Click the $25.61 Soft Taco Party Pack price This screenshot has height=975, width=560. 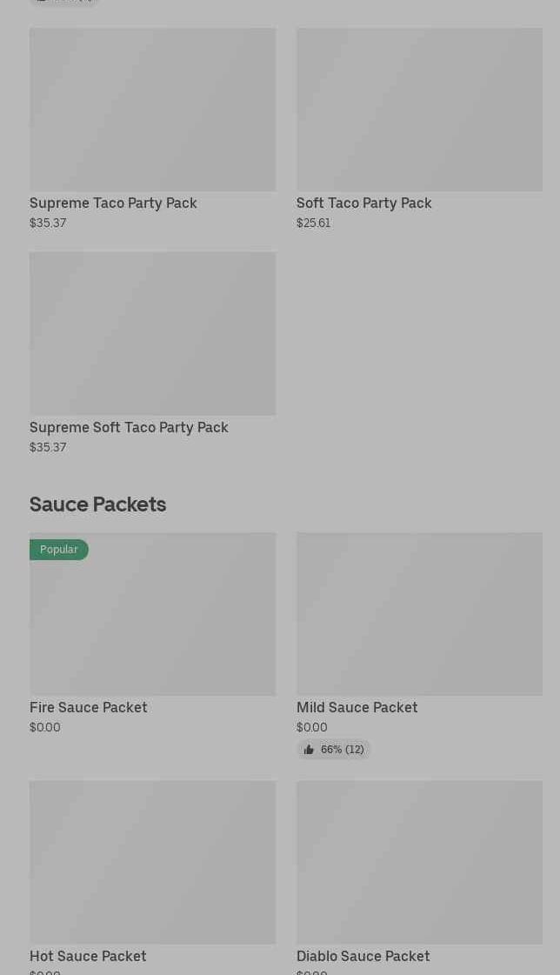click(x=313, y=223)
